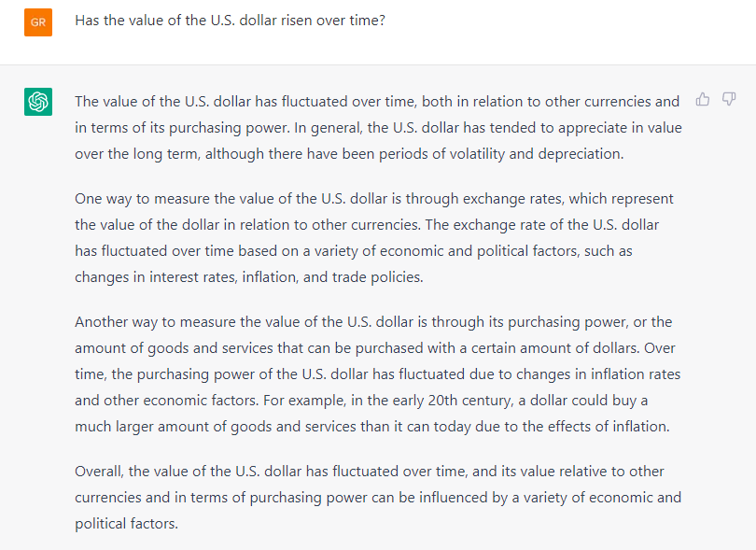Click the first paragraph of the response

[379, 128]
